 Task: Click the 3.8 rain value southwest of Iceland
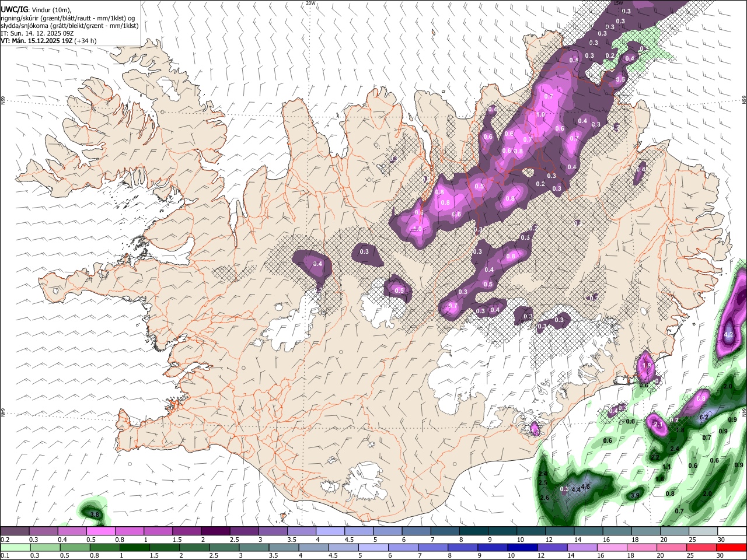point(94,514)
